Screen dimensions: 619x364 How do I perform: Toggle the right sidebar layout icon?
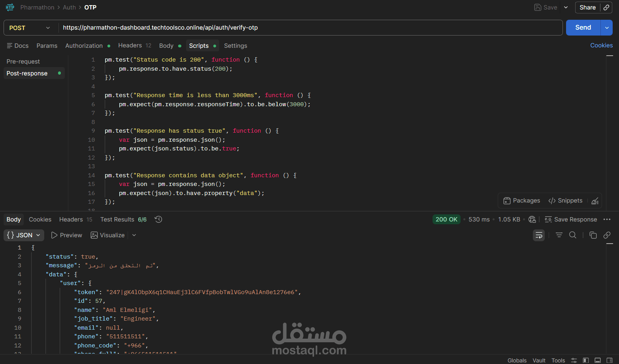pos(610,360)
